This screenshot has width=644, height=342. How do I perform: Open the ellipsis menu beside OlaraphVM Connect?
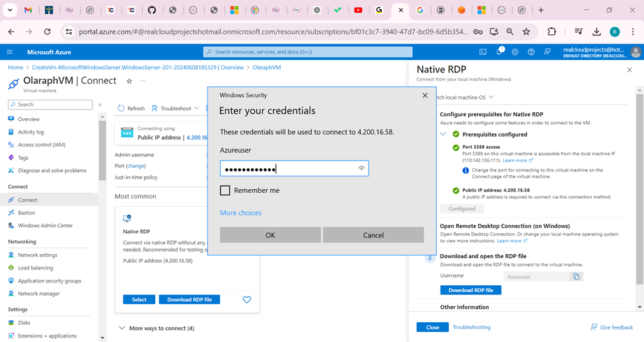(142, 81)
